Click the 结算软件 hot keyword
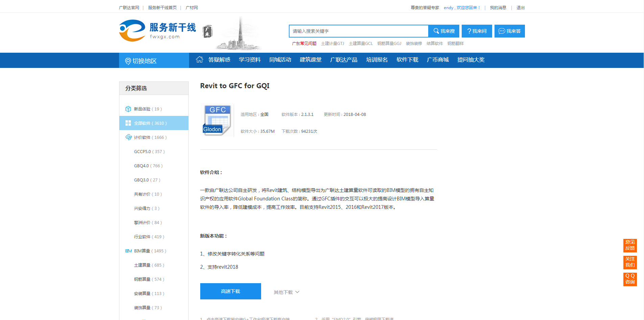 [x=435, y=44]
